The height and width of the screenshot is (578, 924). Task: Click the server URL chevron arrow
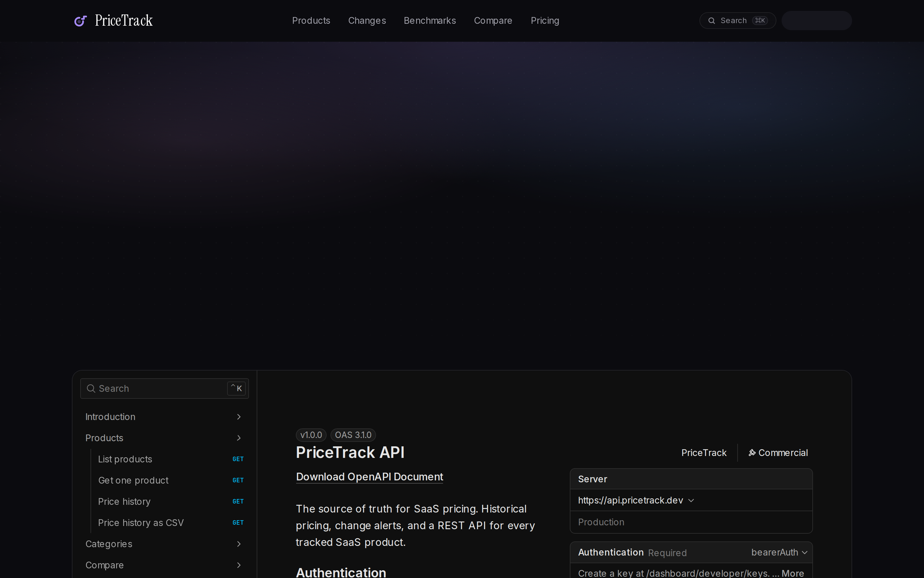coord(691,500)
